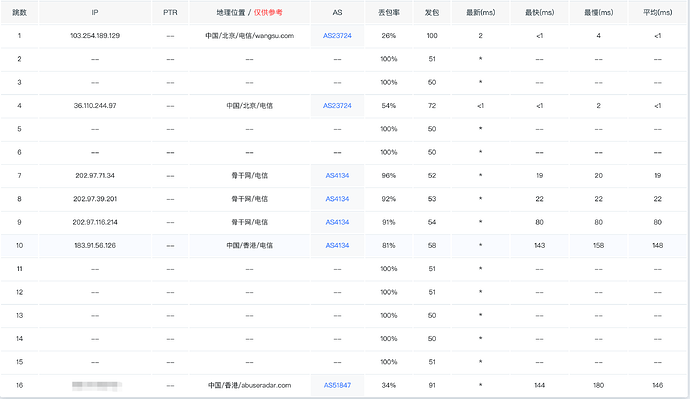Click the slowest latency value 158

click(x=598, y=245)
